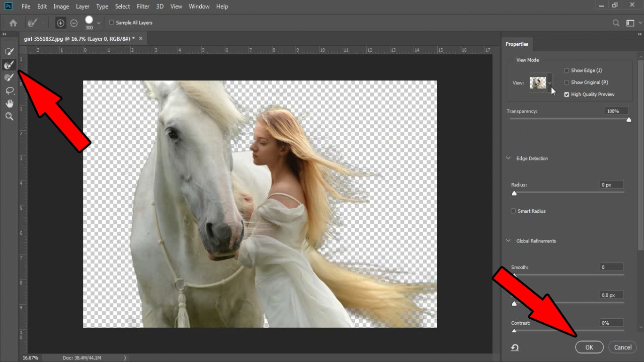
Task: Open the Layer menu
Action: [x=83, y=7]
